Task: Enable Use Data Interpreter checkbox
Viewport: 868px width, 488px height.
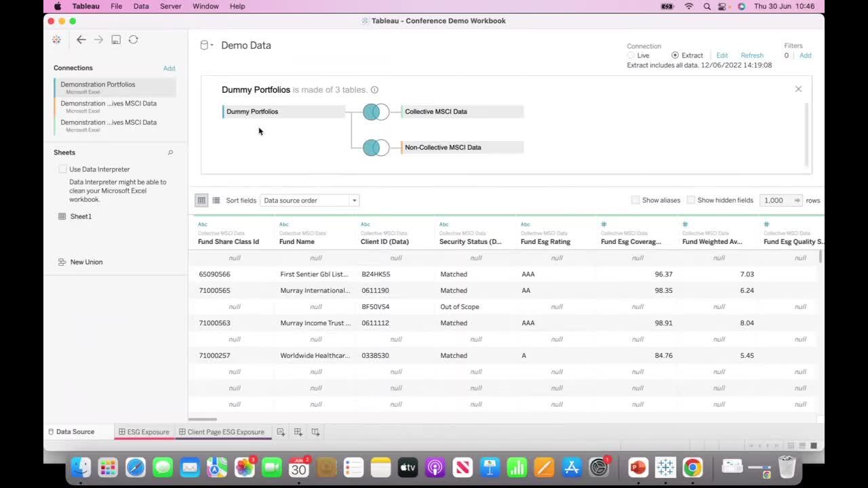Action: pyautogui.click(x=62, y=169)
